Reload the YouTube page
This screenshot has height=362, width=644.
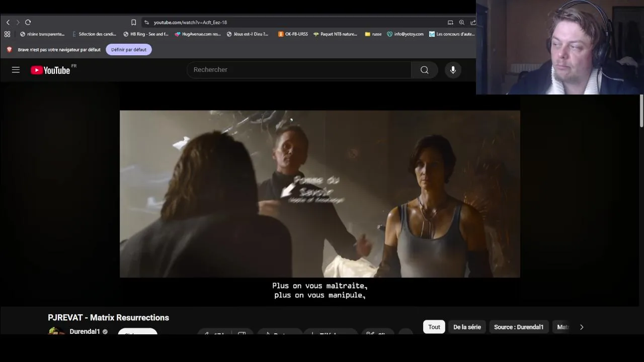28,22
